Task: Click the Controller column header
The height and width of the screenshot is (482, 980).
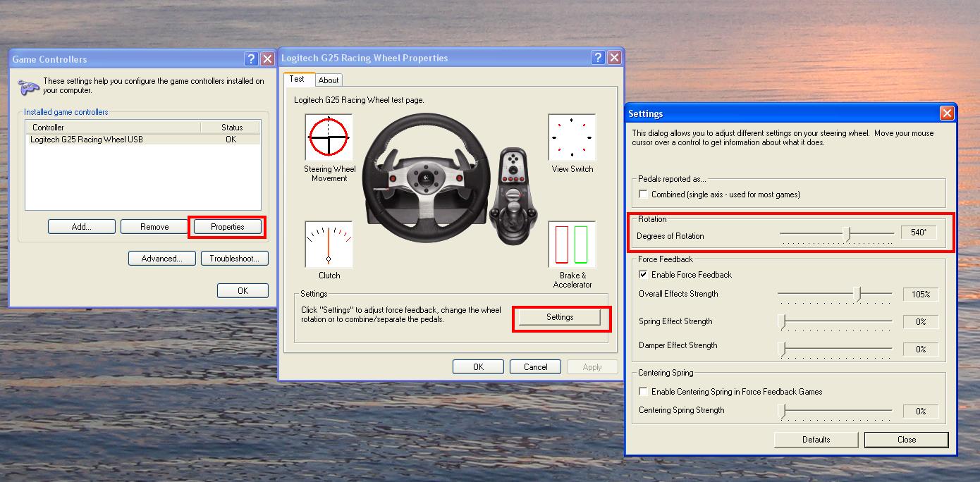Action: [114, 128]
